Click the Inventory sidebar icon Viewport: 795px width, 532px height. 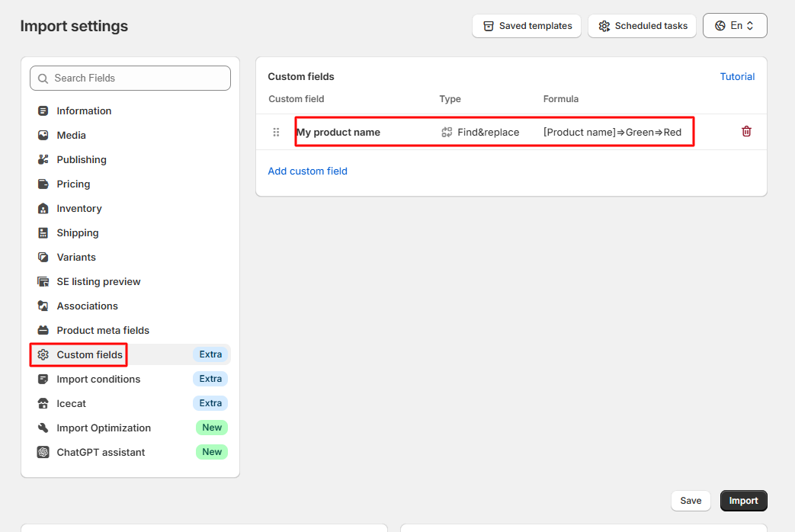(43, 208)
